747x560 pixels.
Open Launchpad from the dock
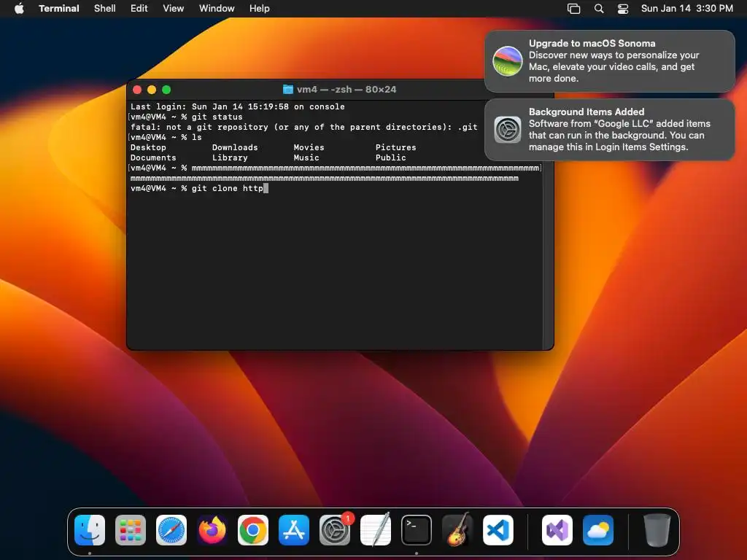point(131,529)
